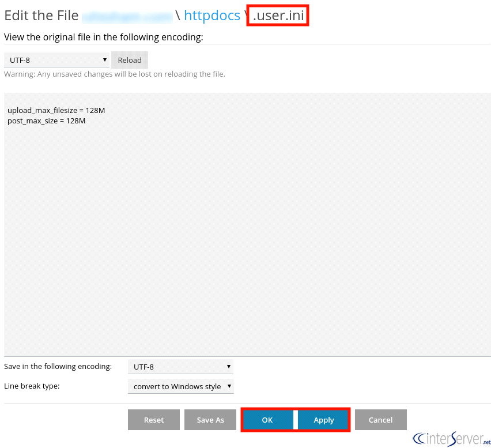Click the empty area of the file editor
The height and width of the screenshot is (448, 491).
pos(247,238)
